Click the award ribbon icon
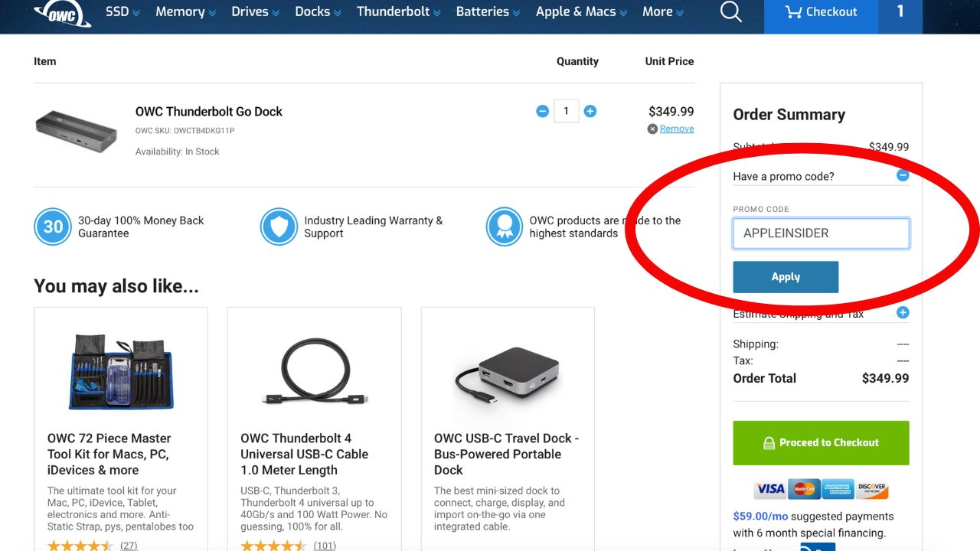980x551 pixels. 505,227
